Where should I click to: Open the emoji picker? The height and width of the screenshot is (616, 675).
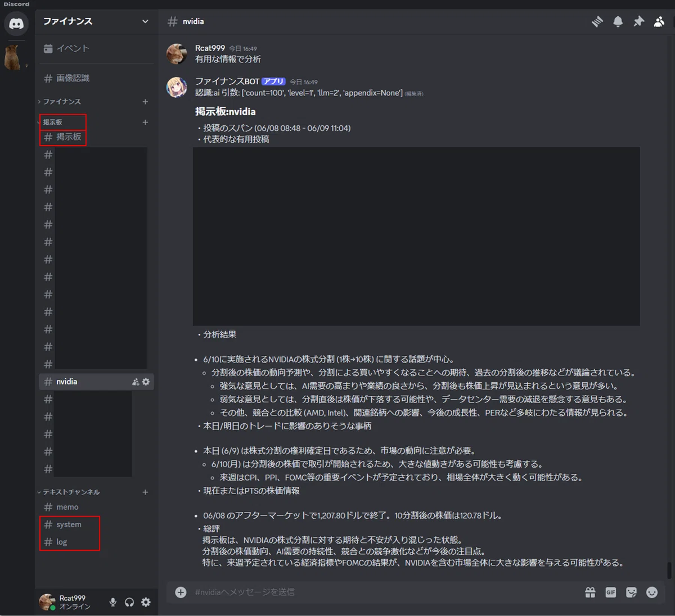click(652, 592)
